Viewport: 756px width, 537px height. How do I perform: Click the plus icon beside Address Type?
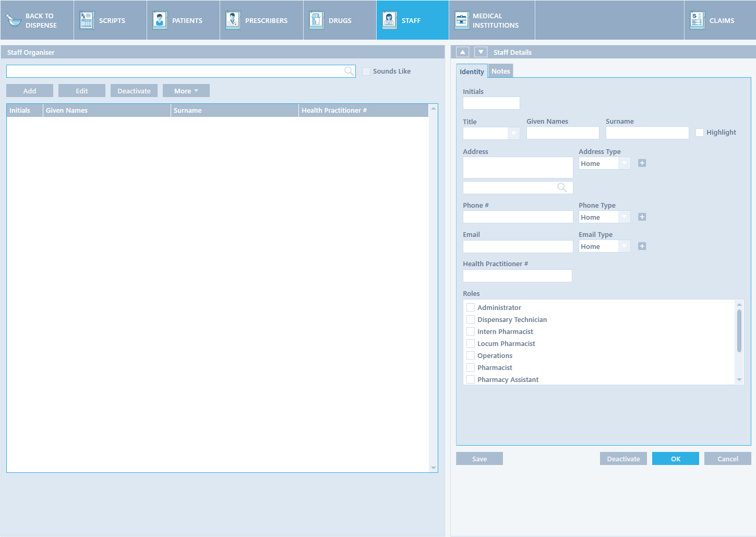[x=642, y=163]
